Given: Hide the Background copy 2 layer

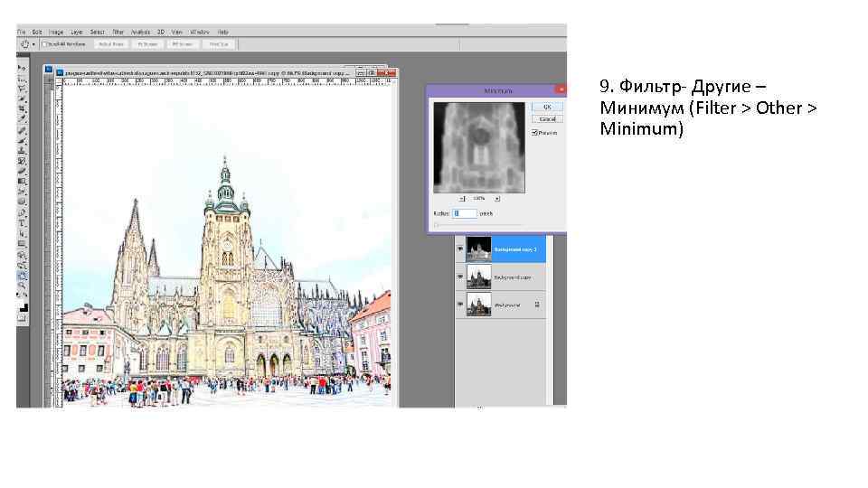Looking at the screenshot, I should click(460, 249).
